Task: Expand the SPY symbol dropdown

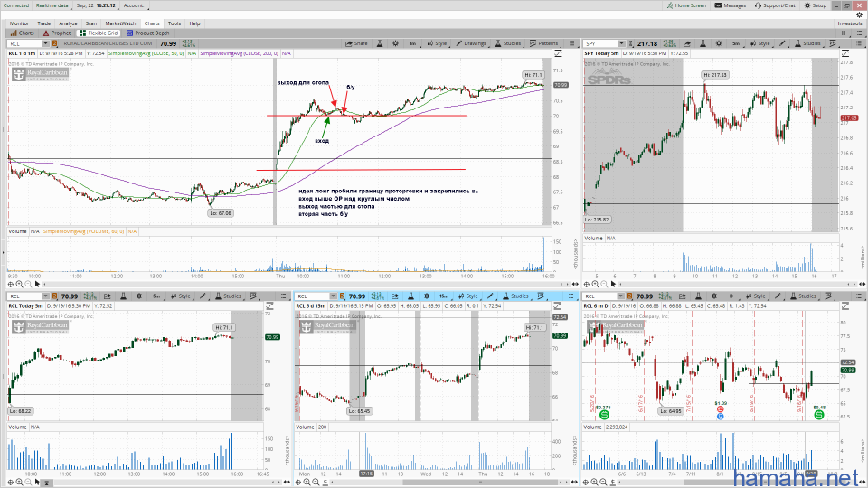Action: [x=621, y=43]
